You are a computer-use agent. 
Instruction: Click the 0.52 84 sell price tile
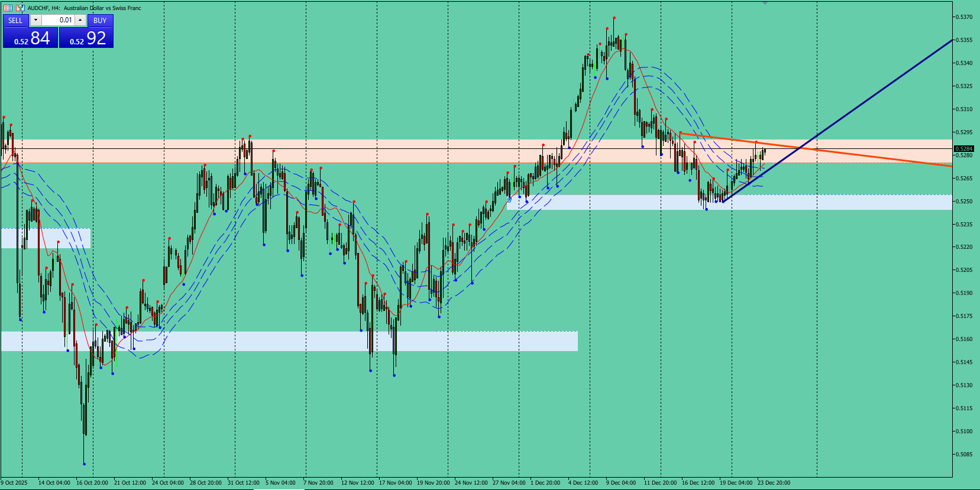click(31, 38)
